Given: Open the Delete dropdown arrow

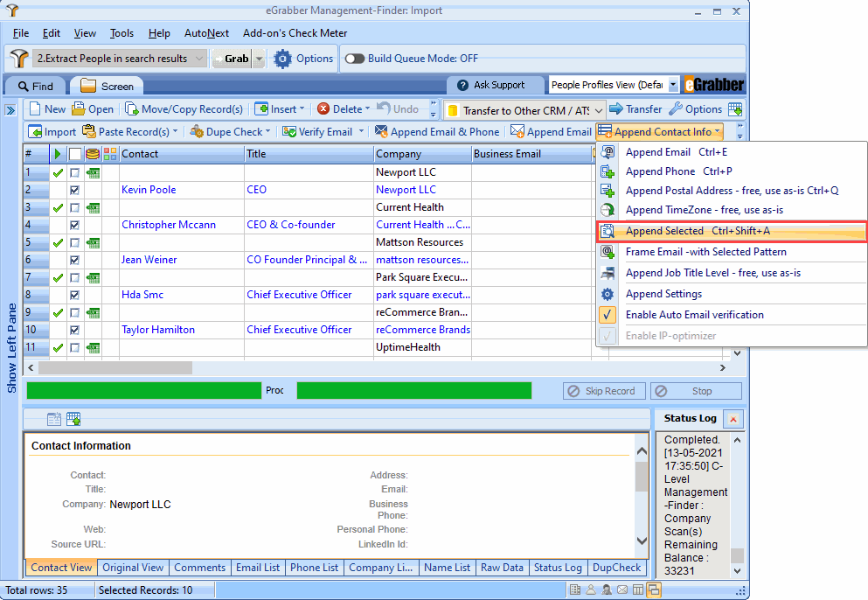Looking at the screenshot, I should pos(366,109).
